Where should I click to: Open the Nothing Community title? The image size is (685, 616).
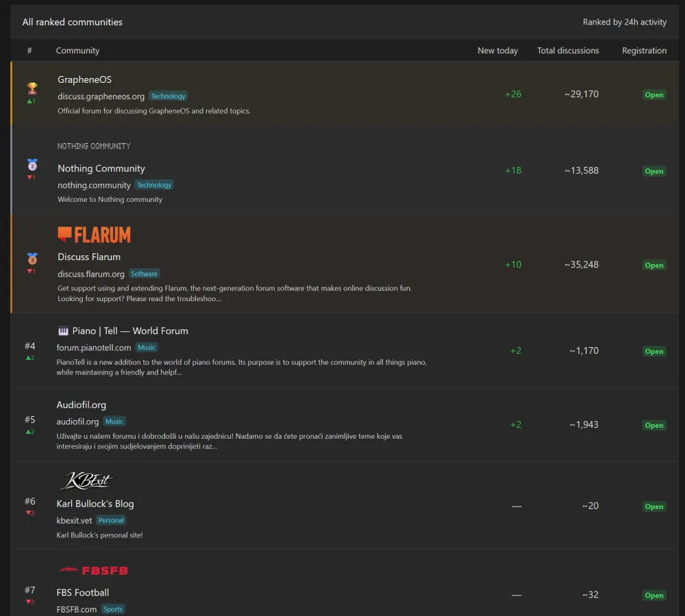click(x=101, y=168)
